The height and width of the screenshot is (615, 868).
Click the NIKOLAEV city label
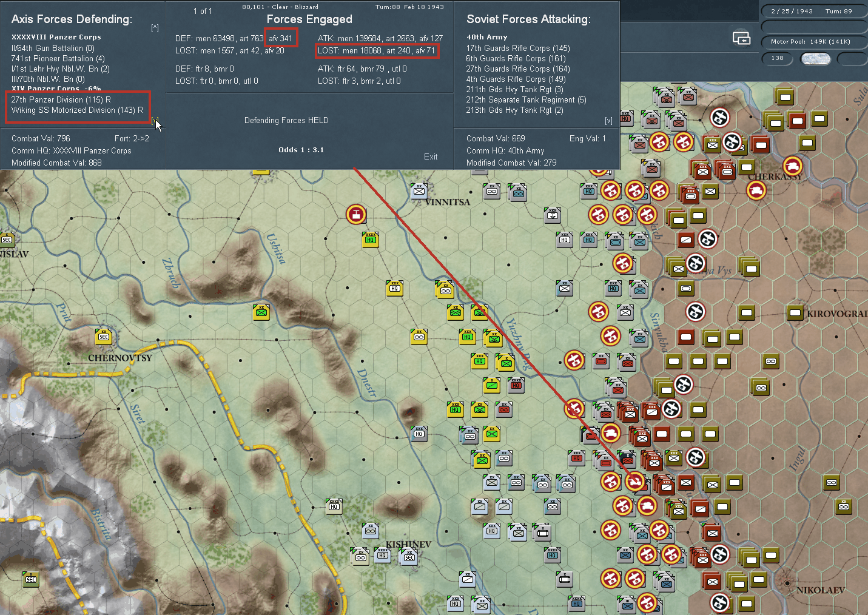point(820,590)
